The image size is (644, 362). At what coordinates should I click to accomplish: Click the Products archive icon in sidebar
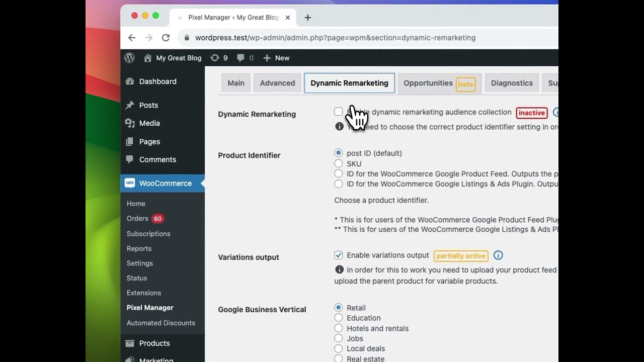[x=130, y=343]
